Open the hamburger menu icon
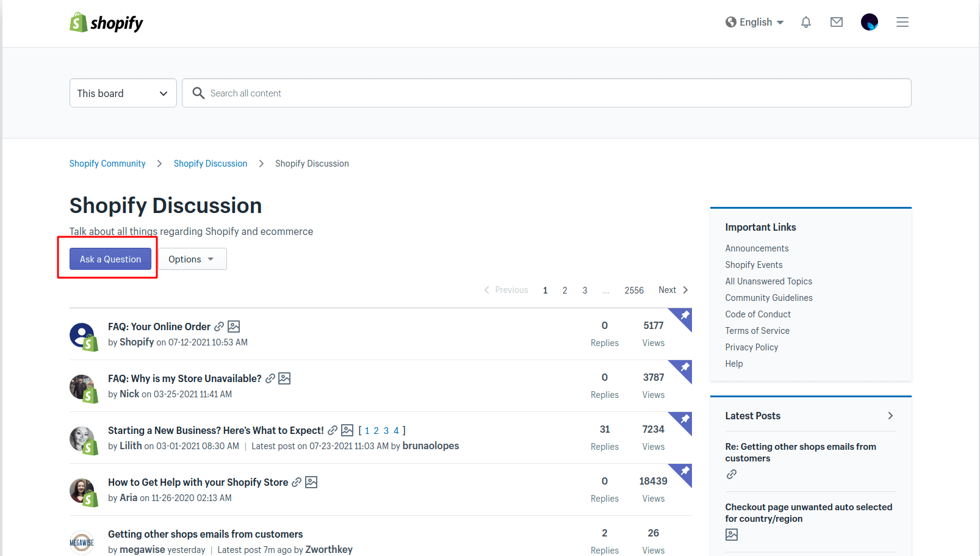Viewport: 980px width, 556px height. [x=903, y=23]
